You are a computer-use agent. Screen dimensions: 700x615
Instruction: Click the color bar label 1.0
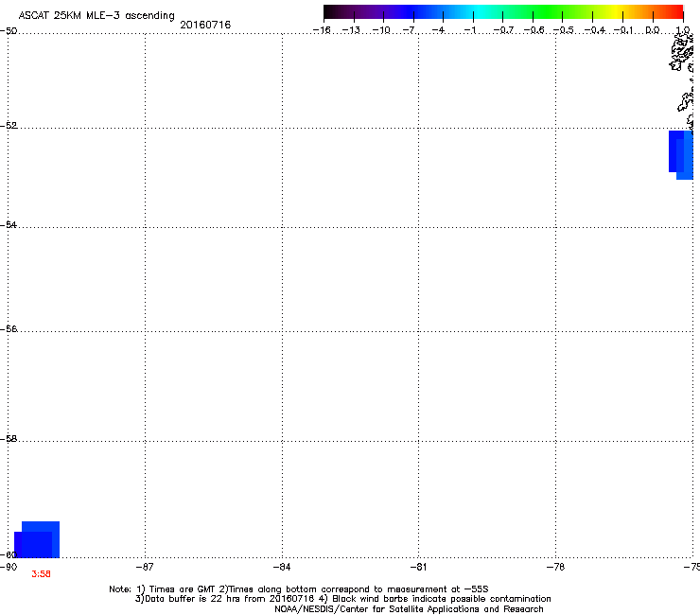(683, 30)
